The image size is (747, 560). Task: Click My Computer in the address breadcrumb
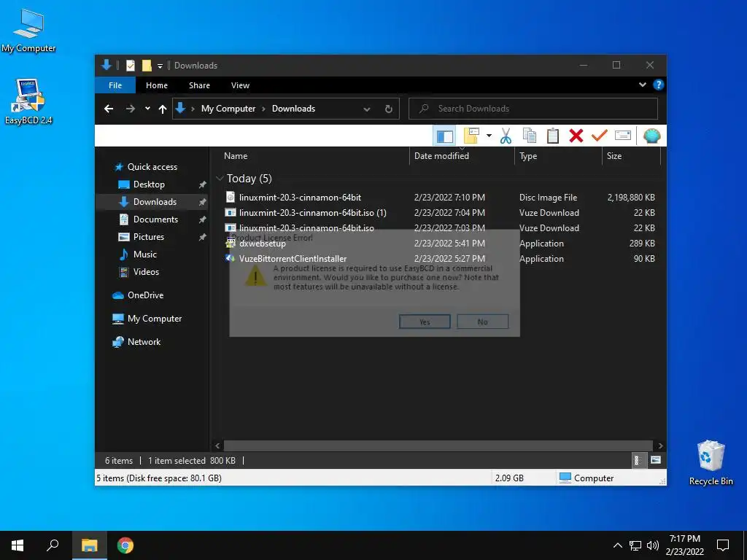point(228,109)
